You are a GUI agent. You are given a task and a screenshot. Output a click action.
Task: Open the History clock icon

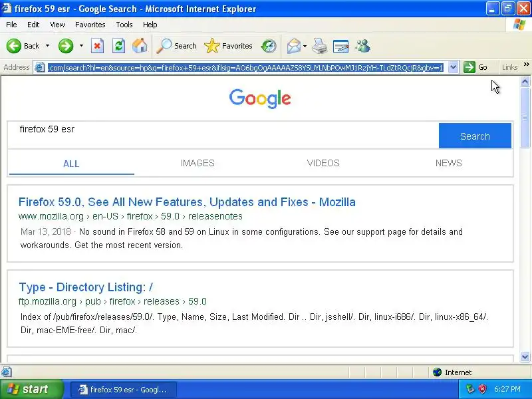(269, 46)
